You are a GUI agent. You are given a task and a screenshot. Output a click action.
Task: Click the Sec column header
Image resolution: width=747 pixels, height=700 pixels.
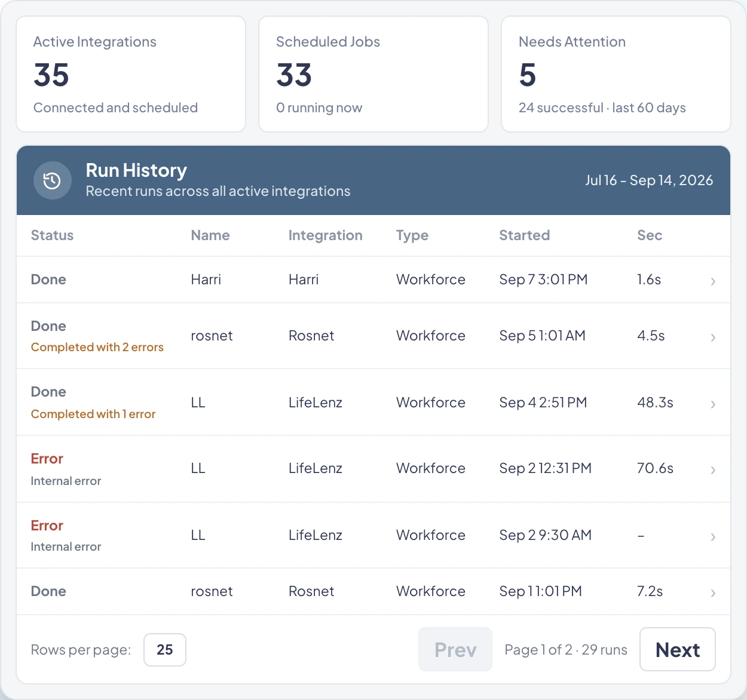650,235
